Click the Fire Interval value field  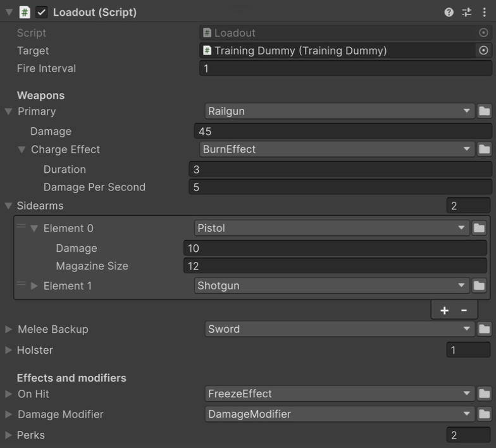(x=345, y=68)
